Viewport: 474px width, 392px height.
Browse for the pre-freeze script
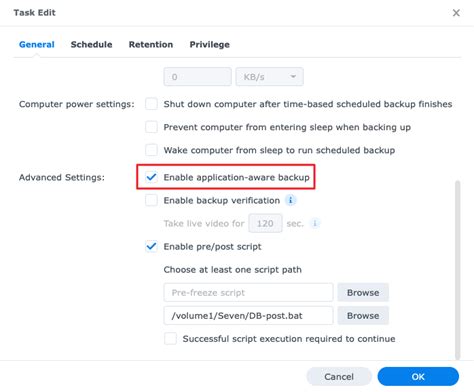(x=363, y=293)
